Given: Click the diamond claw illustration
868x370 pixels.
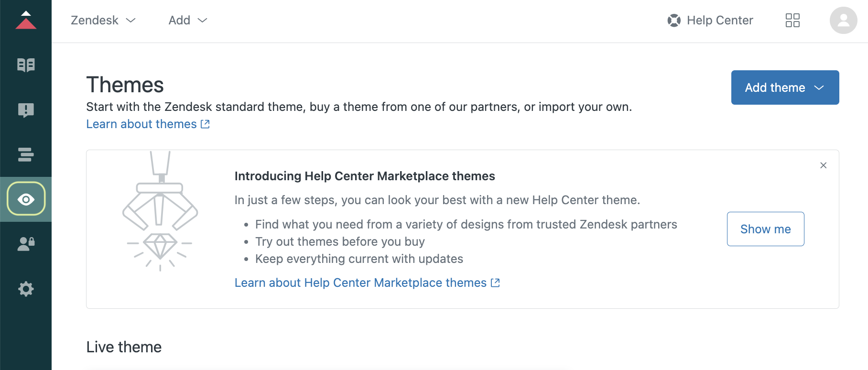Looking at the screenshot, I should tap(160, 211).
